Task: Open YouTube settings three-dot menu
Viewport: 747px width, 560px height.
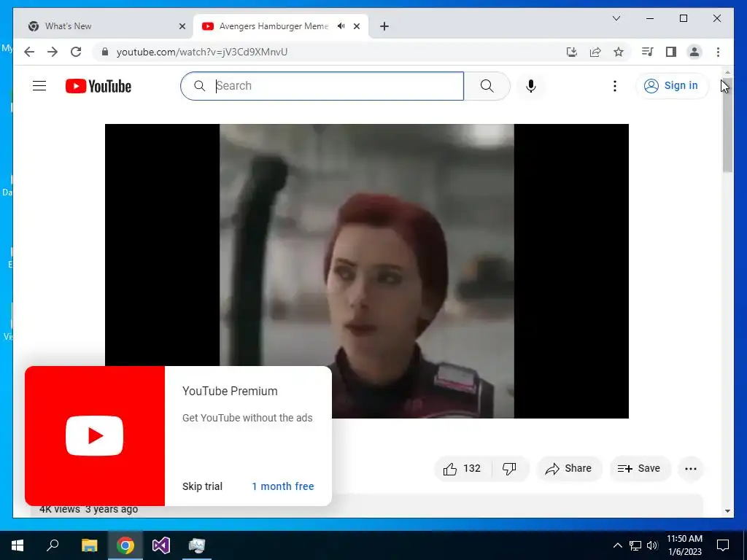Action: pos(614,86)
